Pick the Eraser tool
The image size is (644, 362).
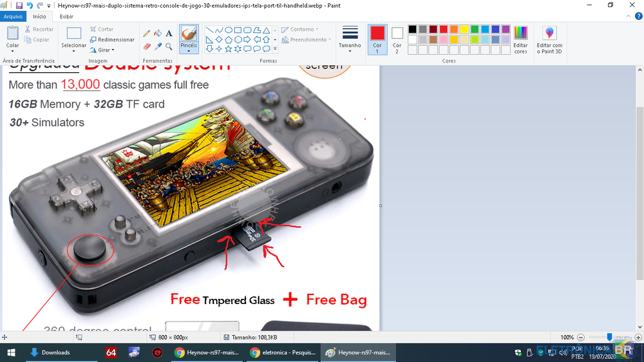coord(147,46)
